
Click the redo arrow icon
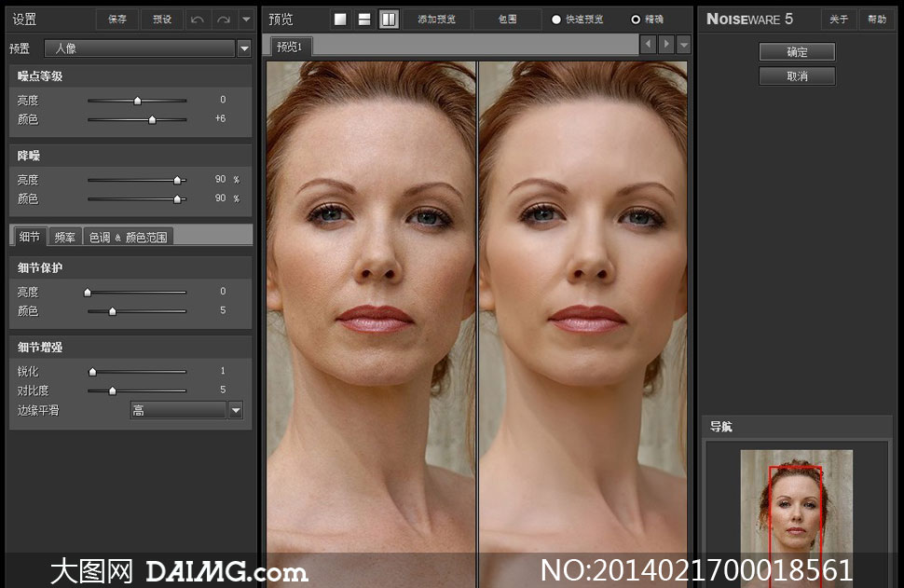[x=223, y=19]
